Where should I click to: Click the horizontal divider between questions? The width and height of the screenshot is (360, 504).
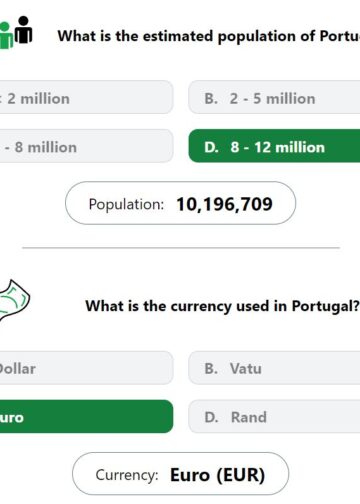[x=181, y=248]
